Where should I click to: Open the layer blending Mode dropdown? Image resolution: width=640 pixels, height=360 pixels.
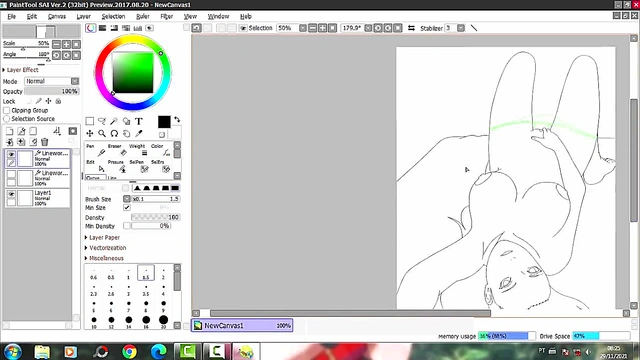(75, 81)
